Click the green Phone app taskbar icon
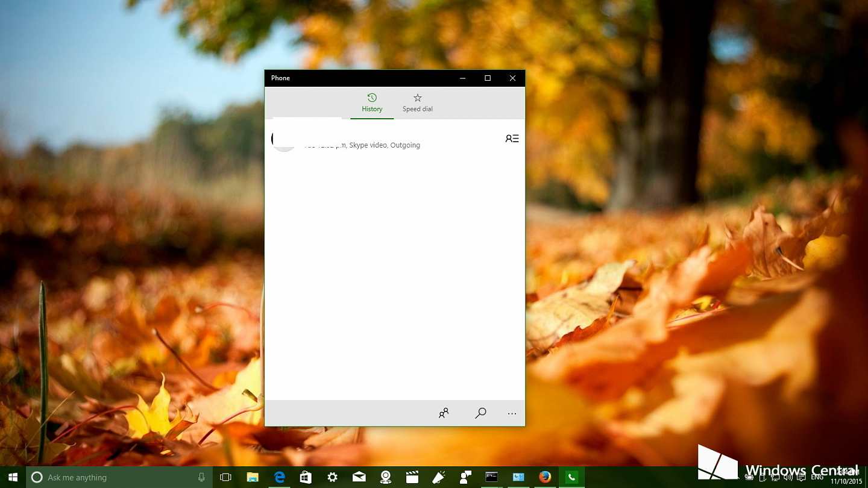 point(571,477)
